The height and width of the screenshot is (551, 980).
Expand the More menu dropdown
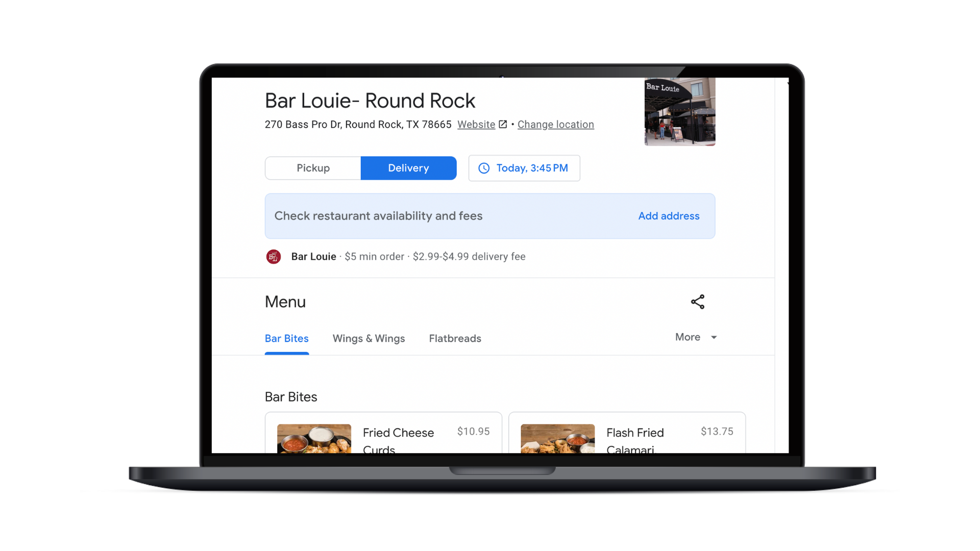[698, 338]
